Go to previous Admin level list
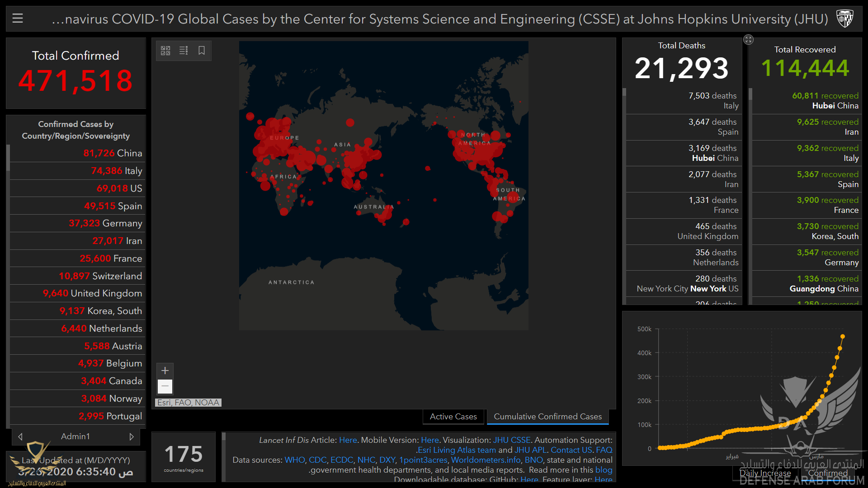This screenshot has height=488, width=868. click(20, 436)
